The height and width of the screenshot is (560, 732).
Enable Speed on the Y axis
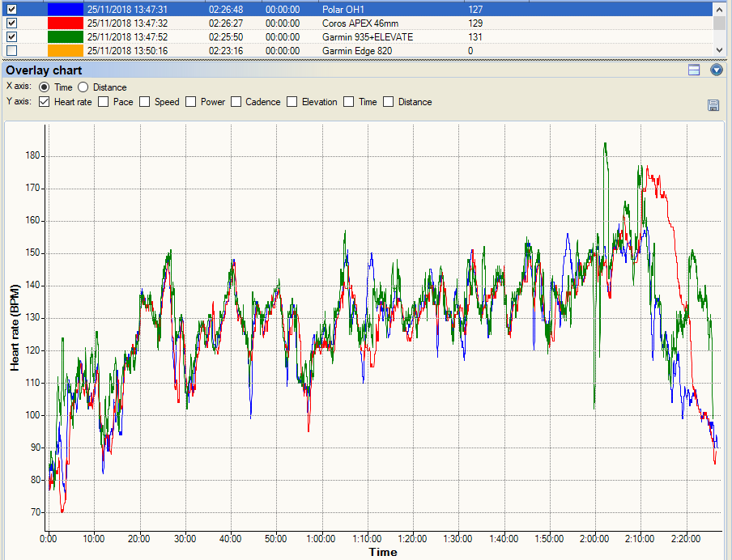[145, 102]
